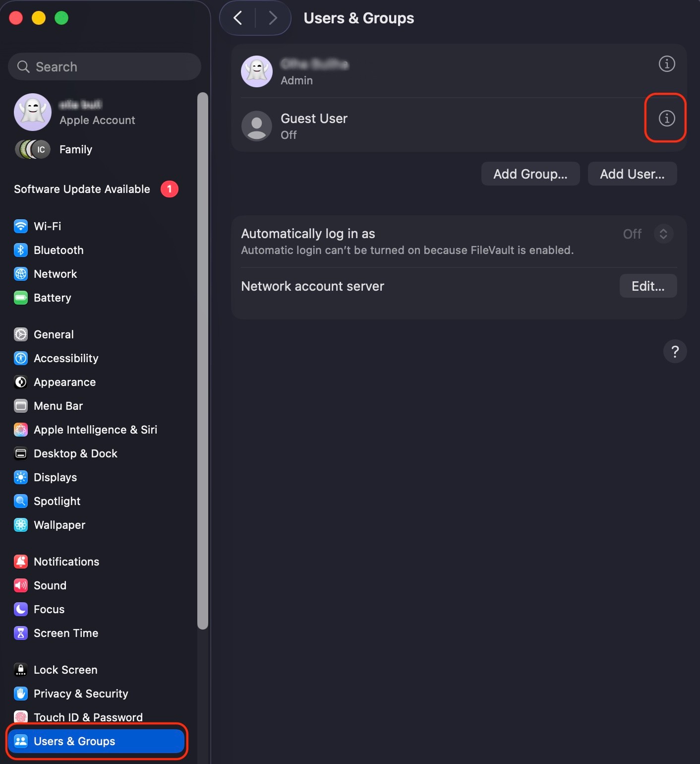The width and height of the screenshot is (700, 764).
Task: Open Apple Intelligence & Siri settings
Action: pos(96,430)
